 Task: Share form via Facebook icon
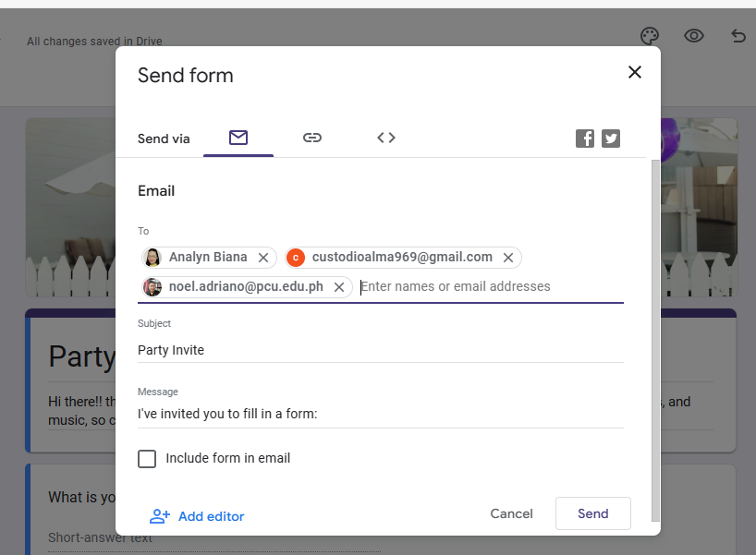click(x=585, y=139)
